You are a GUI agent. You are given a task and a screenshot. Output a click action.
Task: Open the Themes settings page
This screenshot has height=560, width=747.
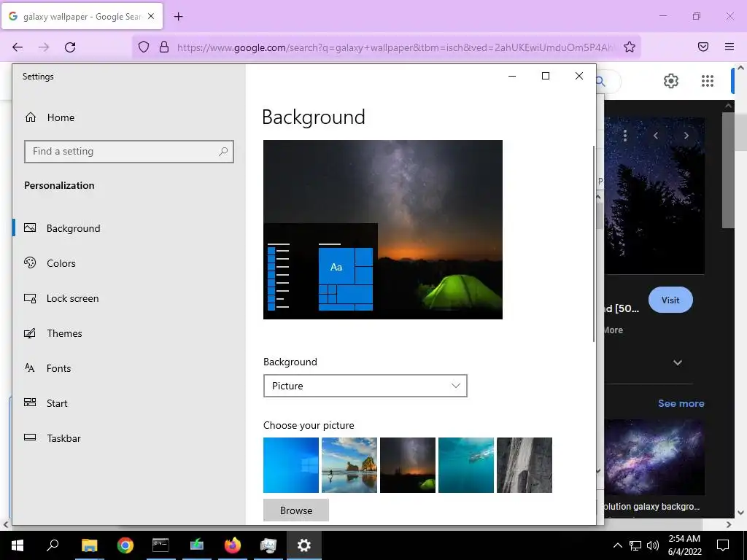(x=128, y=332)
